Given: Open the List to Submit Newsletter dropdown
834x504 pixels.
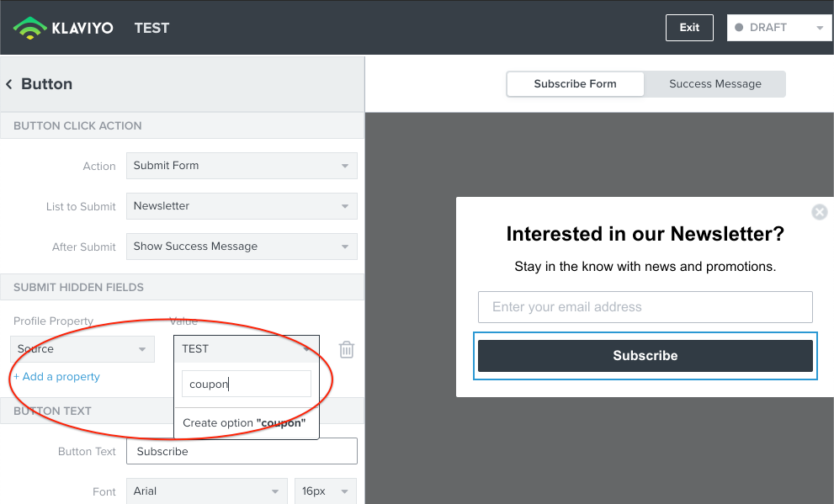Looking at the screenshot, I should (x=242, y=206).
